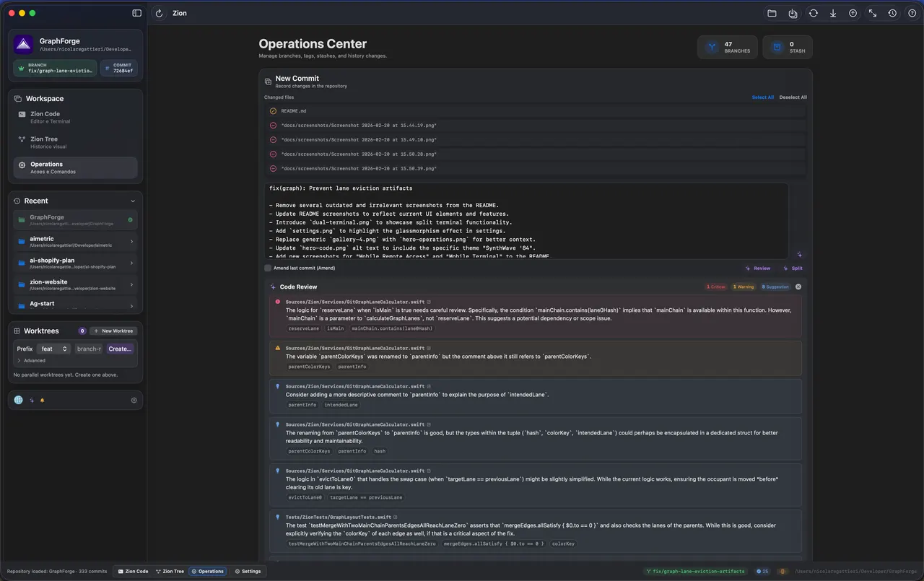
Task: Open the history clock icon in toolbar
Action: coord(892,13)
